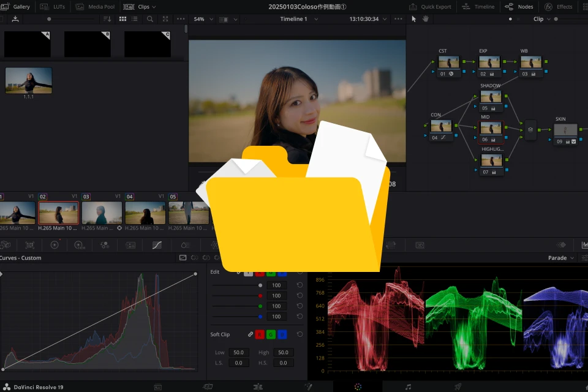
Task: Switch gallery to list view
Action: pyautogui.click(x=135, y=19)
